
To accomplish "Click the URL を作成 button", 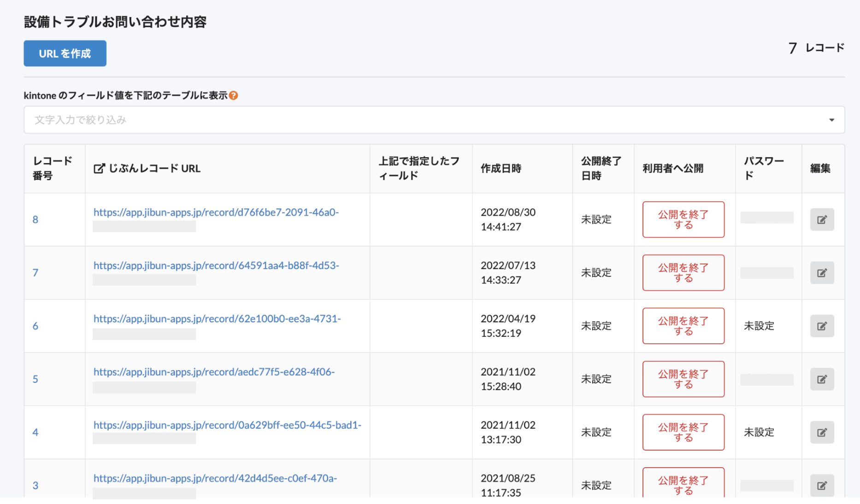I will 65,53.
